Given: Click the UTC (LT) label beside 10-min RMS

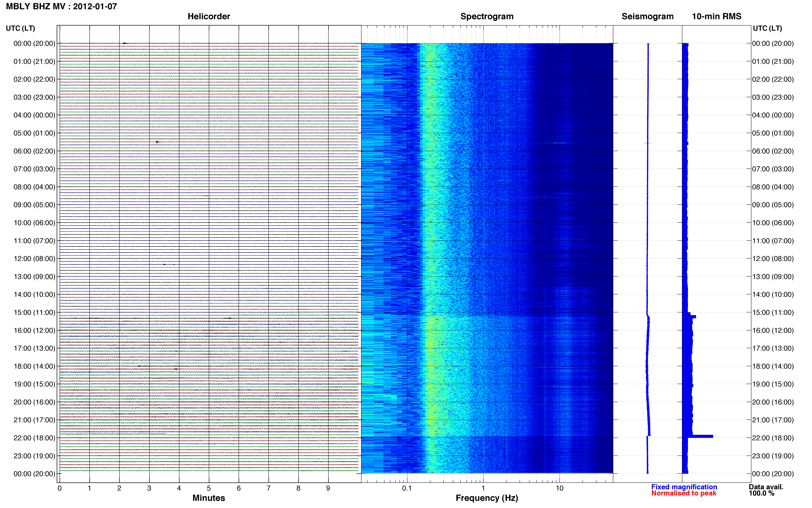Looking at the screenshot, I should pyautogui.click(x=767, y=28).
